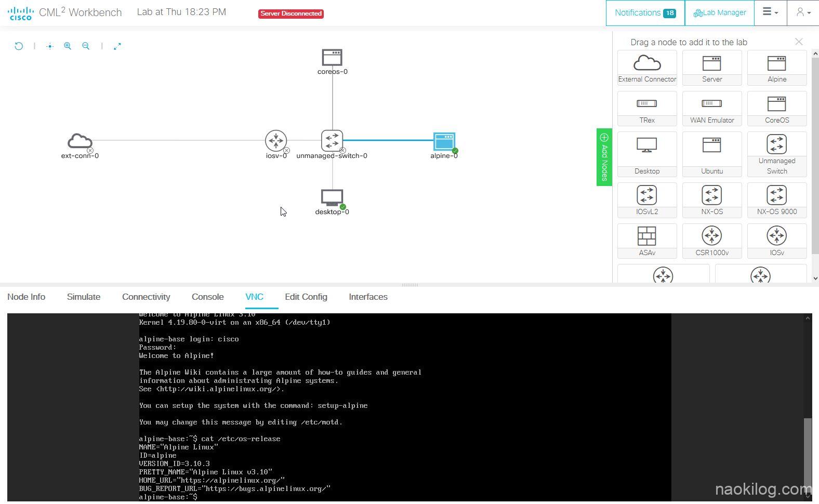Pick WAN Emulator node from palette
The width and height of the screenshot is (819, 504).
[x=712, y=108]
